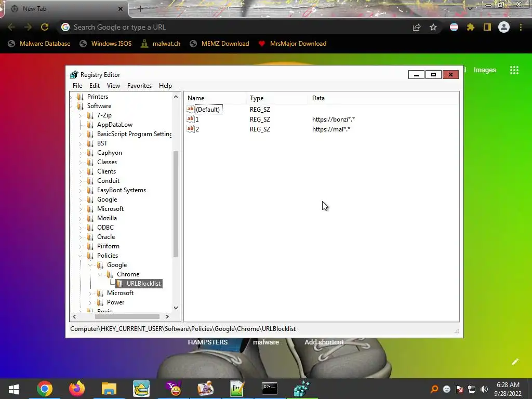Click the HAMPSTERS shortcut on the New Tab page
Image resolution: width=532 pixels, height=399 pixels.
(x=208, y=342)
